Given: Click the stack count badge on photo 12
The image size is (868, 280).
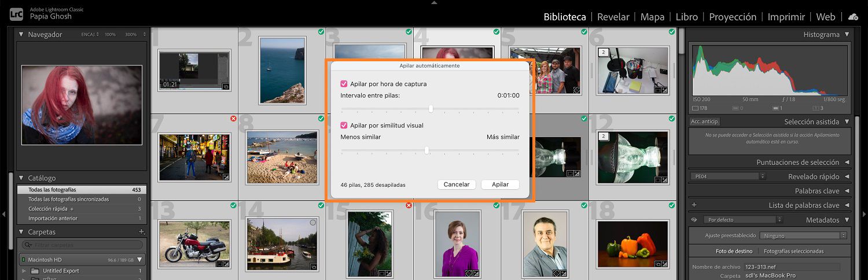Looking at the screenshot, I should pyautogui.click(x=602, y=137).
